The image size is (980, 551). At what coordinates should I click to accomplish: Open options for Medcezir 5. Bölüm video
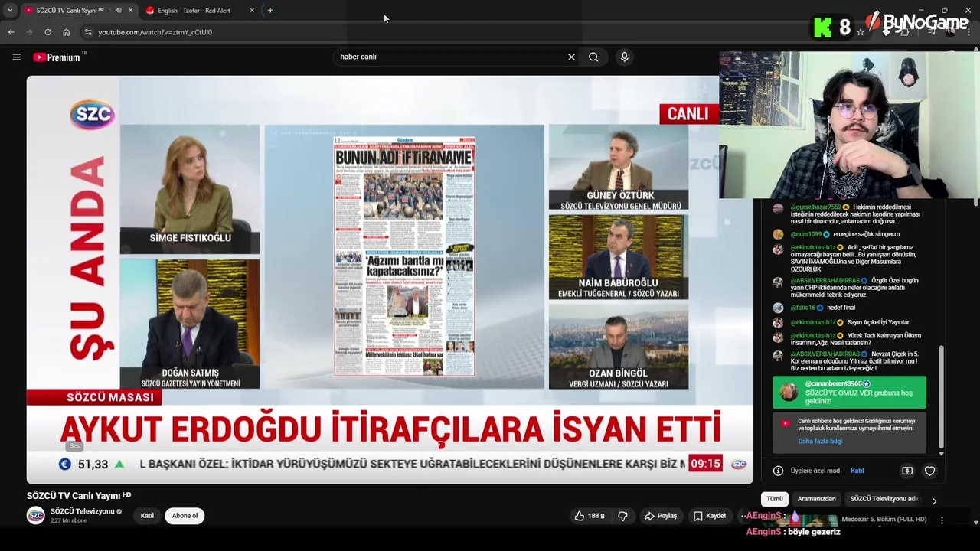942,520
